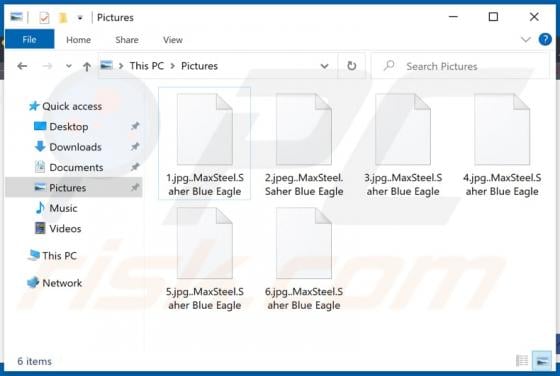The height and width of the screenshot is (376, 560).
Task: Open the Share ribbon tab
Action: [127, 40]
